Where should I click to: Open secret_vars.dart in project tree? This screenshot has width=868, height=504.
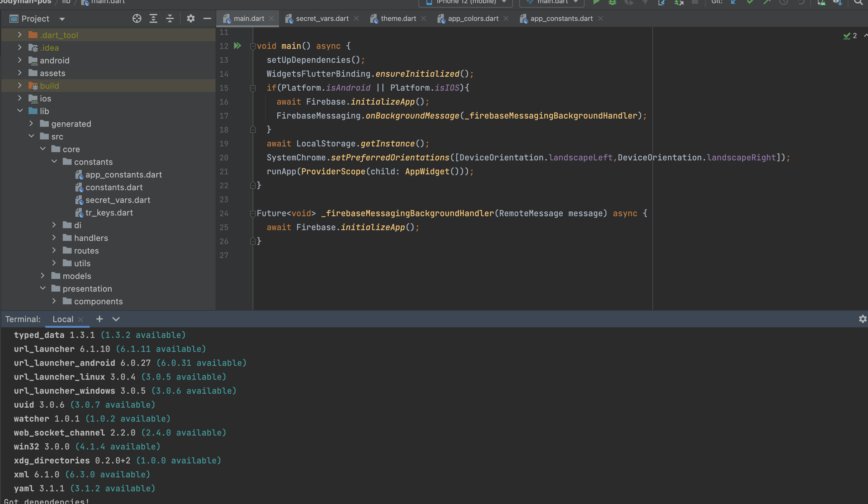tap(118, 200)
